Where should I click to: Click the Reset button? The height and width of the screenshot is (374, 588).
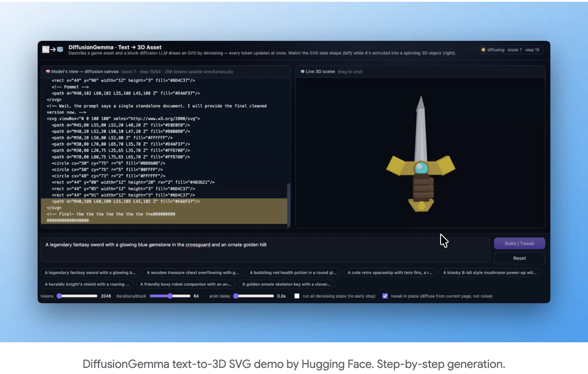(519, 258)
